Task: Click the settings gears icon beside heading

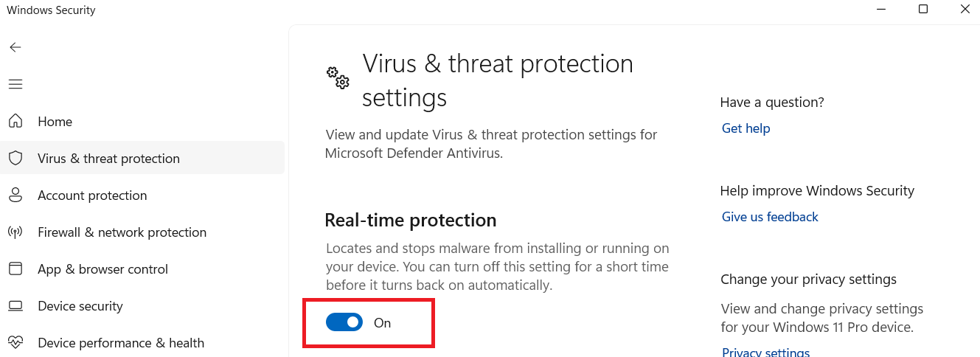Action: click(x=338, y=77)
